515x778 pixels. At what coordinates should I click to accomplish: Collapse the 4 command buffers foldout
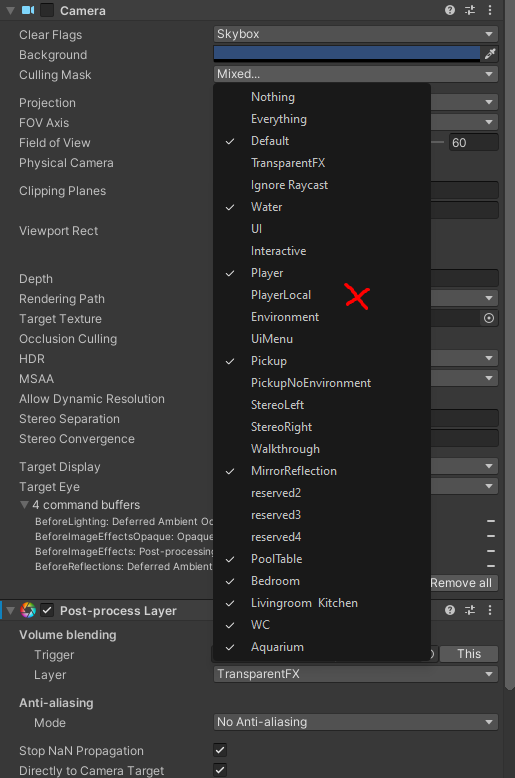pos(24,505)
